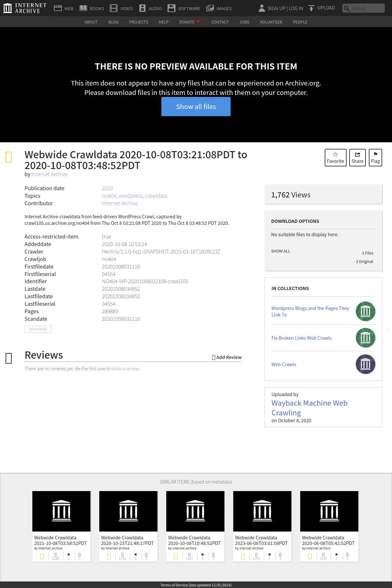Click the Share button
The image size is (392, 588).
coord(357,158)
